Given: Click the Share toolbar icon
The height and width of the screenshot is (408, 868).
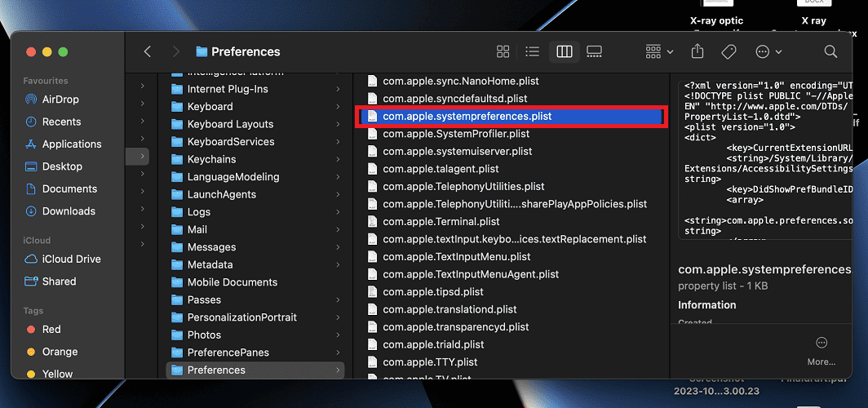Looking at the screenshot, I should click(x=697, y=51).
